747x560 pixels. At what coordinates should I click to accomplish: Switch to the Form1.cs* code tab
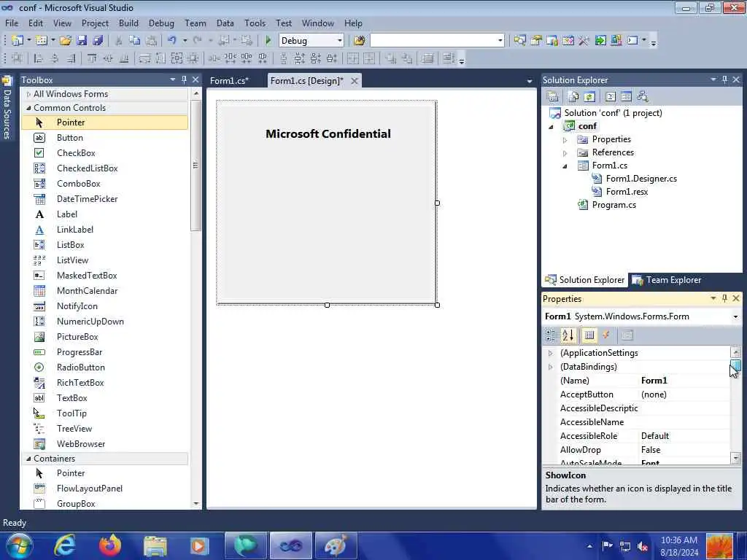(229, 81)
